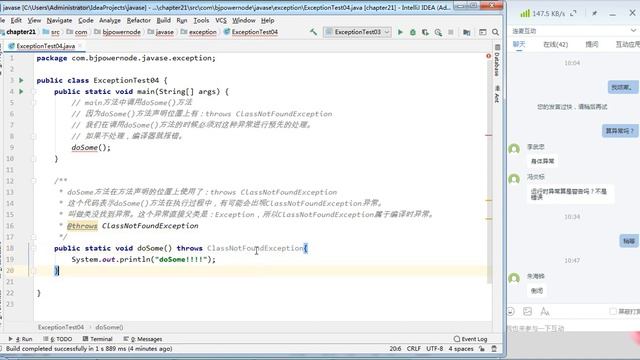
Task: Open the Refactor menu
Action: click(139, 20)
